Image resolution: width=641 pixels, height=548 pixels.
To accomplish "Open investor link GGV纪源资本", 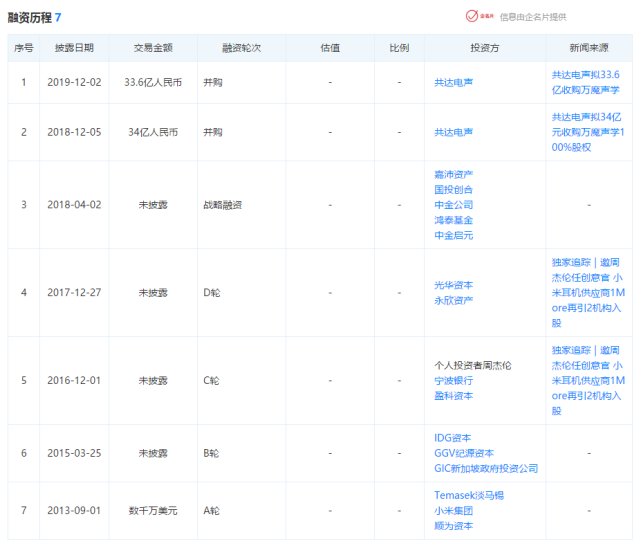I will coord(464,453).
